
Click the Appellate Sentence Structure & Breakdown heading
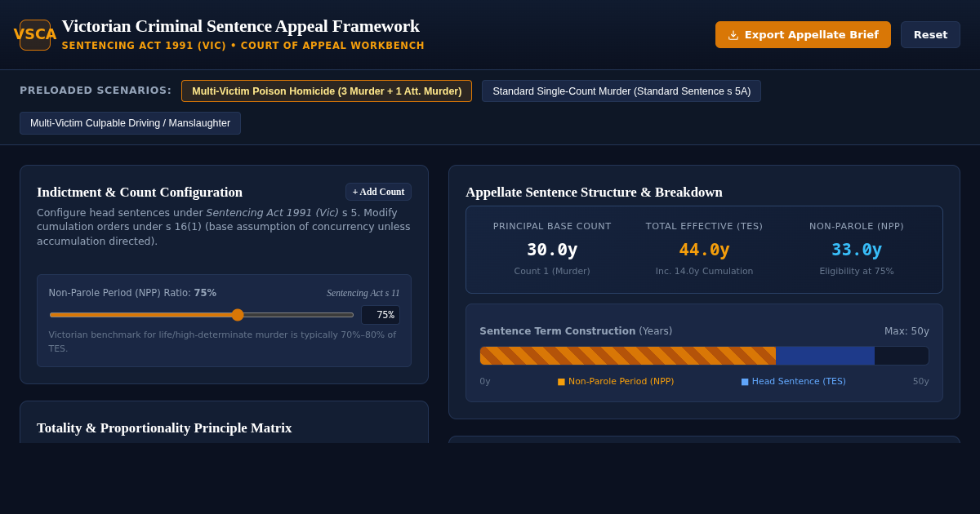(x=594, y=193)
